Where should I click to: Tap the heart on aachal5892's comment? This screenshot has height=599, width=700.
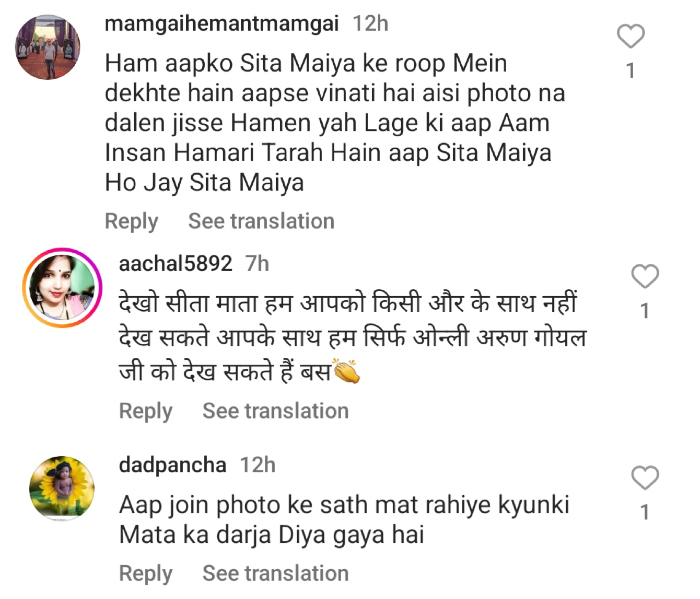coord(646,277)
